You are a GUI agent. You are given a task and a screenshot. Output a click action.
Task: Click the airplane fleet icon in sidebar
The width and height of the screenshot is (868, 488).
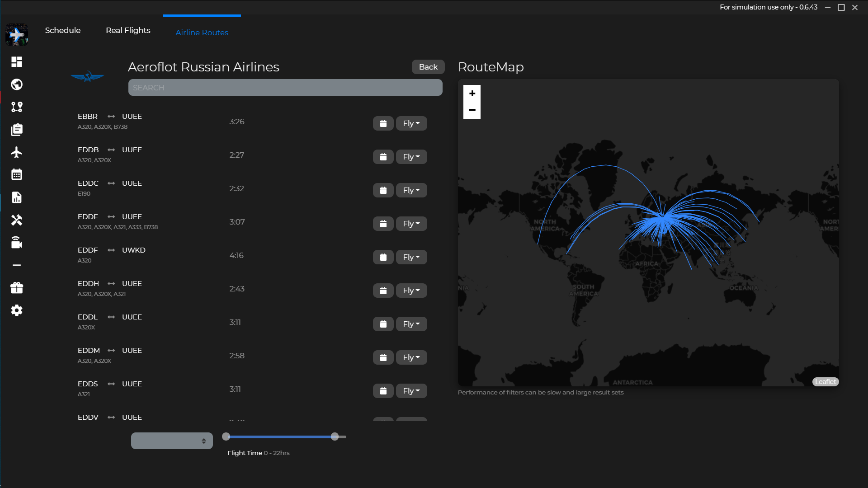[x=17, y=152]
